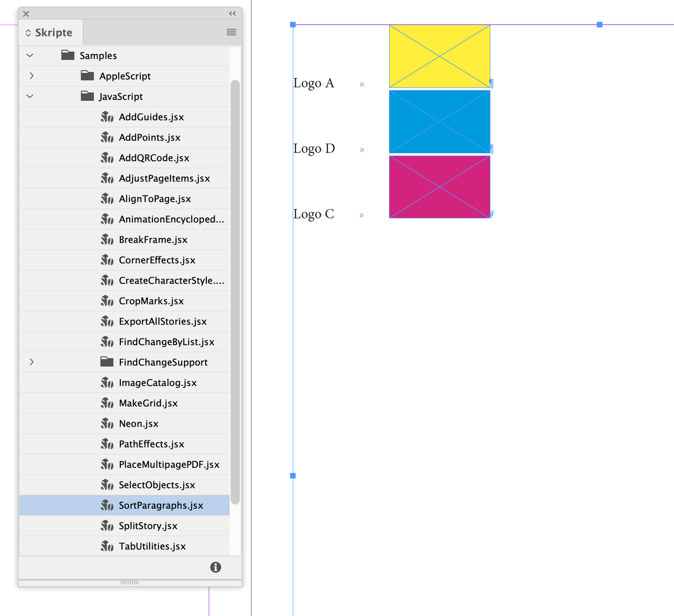This screenshot has width=674, height=616.
Task: Collapse the Samples folder
Action: tap(29, 55)
